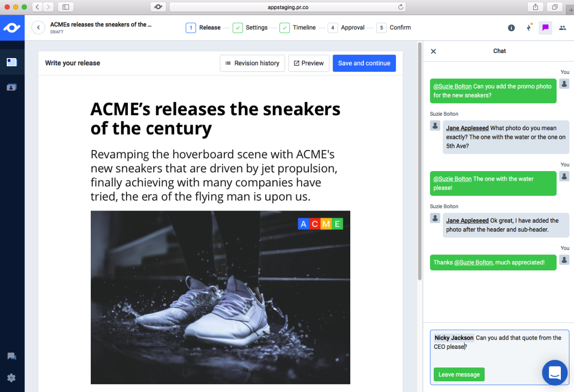574x392 pixels.
Task: Click the back arrow beside release title
Action: coord(39,28)
